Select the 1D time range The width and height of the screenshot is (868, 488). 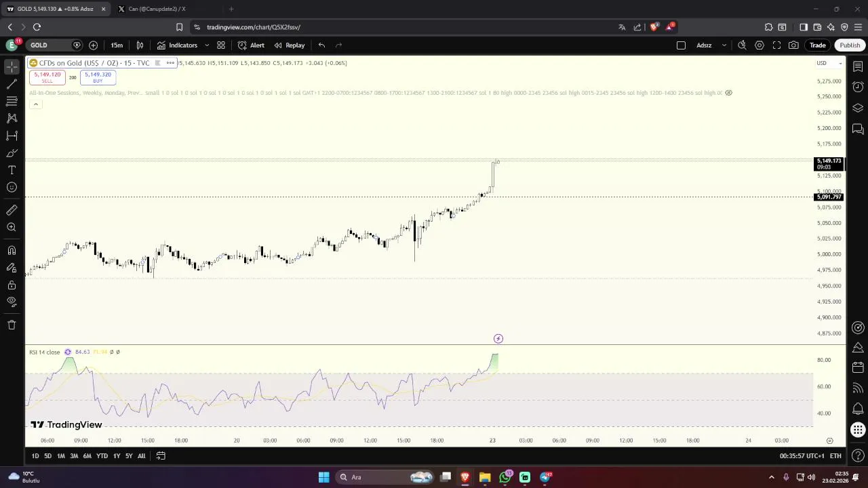[35, 456]
